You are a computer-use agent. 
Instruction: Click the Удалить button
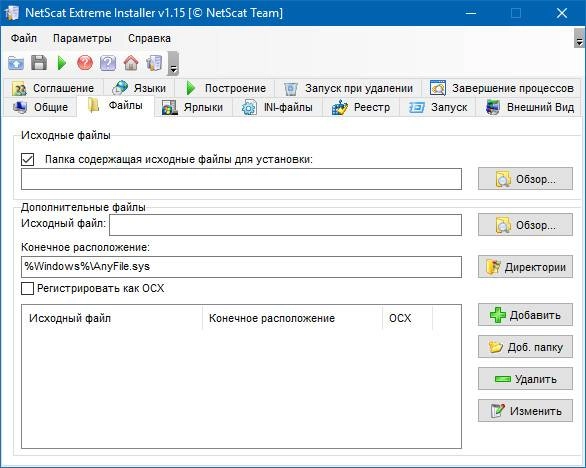pos(525,379)
